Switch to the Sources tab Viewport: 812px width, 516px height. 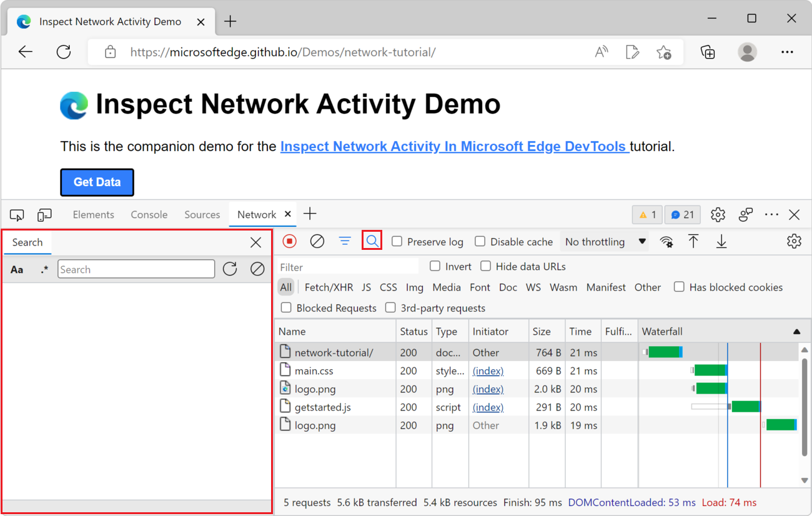[202, 214]
